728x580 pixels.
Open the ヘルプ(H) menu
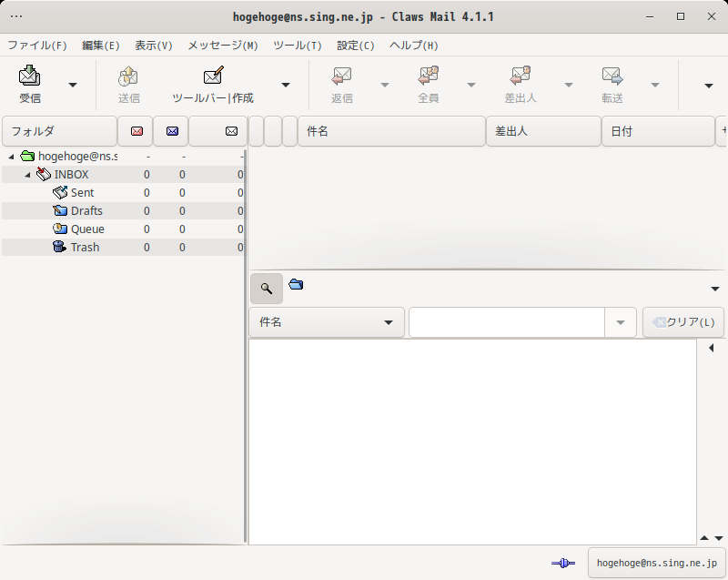[x=414, y=46]
